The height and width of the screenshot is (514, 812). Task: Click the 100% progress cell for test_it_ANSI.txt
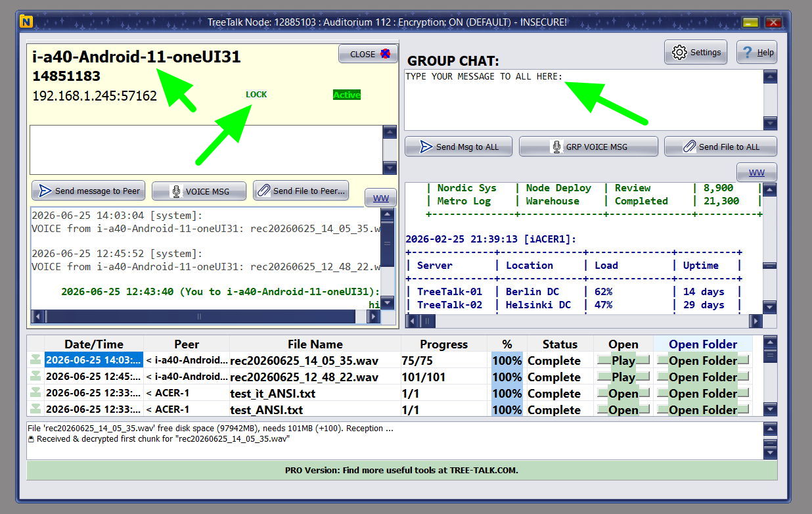coord(507,393)
